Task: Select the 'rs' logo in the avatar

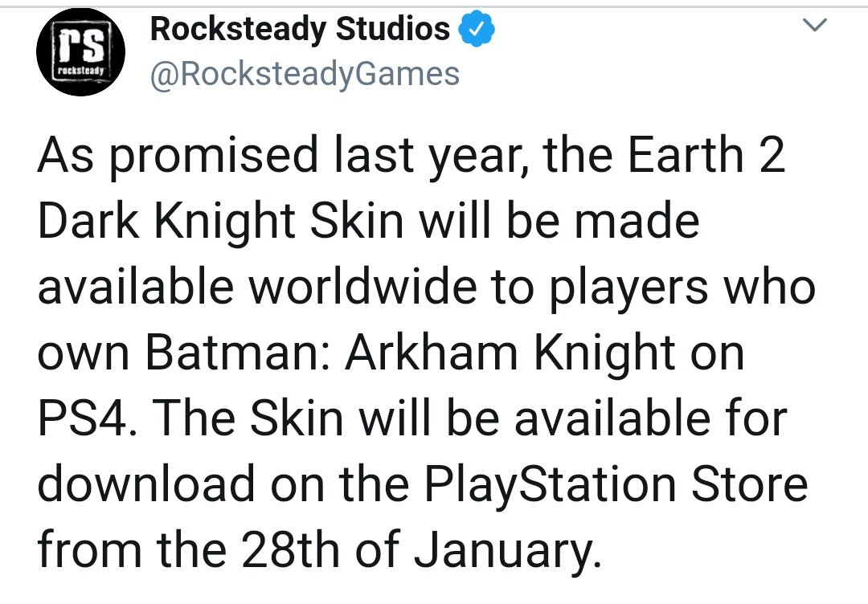Action: [x=80, y=47]
